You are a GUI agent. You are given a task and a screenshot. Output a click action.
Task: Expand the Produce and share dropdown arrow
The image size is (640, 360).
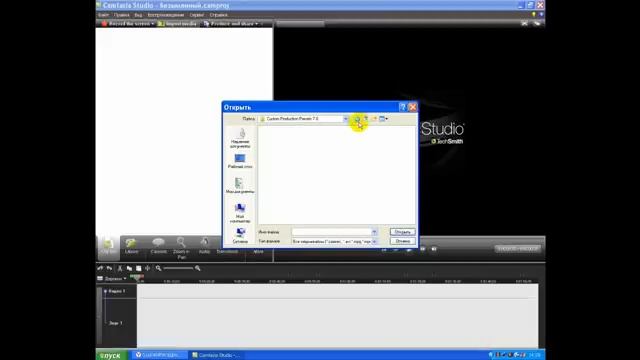257,24
